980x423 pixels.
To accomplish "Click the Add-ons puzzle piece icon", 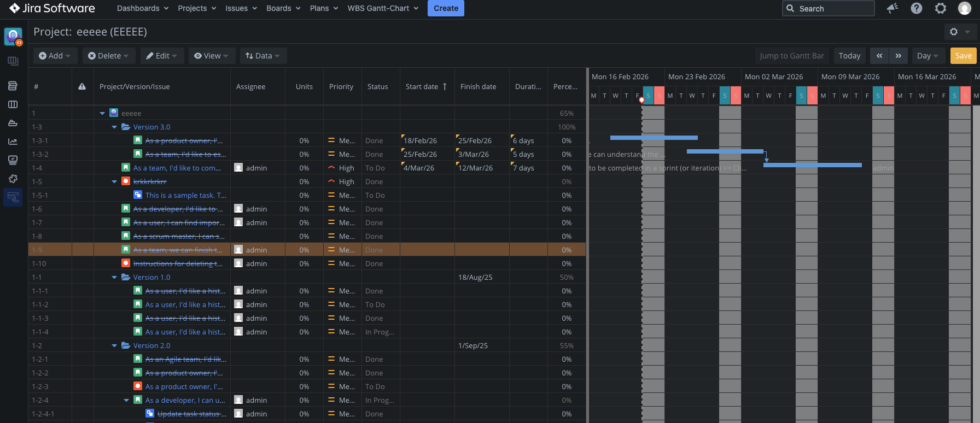I will click(13, 179).
